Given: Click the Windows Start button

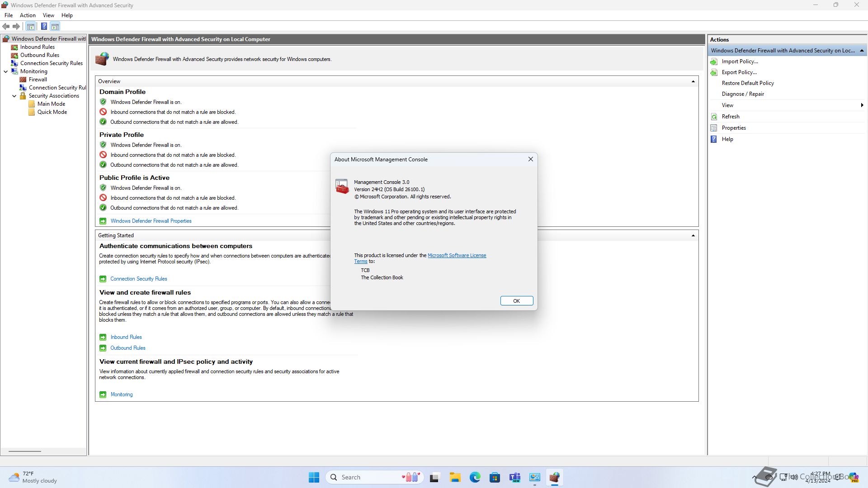Looking at the screenshot, I should [314, 477].
